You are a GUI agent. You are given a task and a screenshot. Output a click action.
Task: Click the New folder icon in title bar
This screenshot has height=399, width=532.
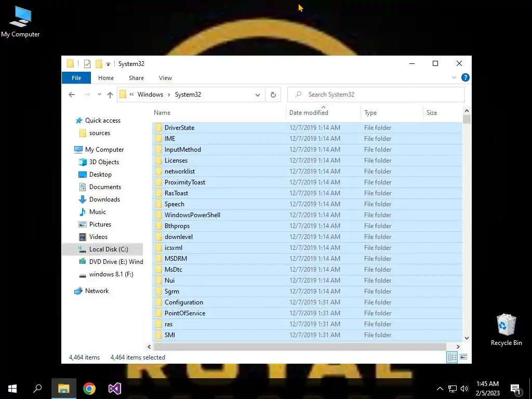point(99,64)
